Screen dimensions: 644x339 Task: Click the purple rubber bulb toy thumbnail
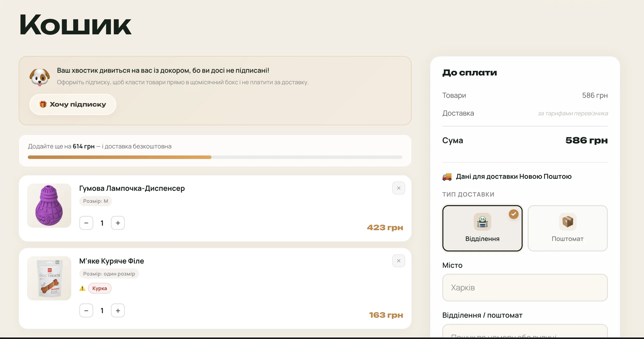point(49,206)
